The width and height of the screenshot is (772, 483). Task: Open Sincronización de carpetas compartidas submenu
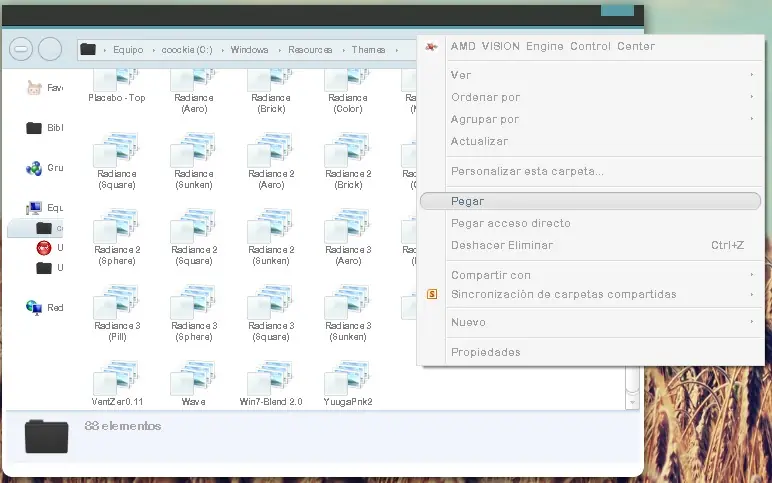[x=591, y=294]
